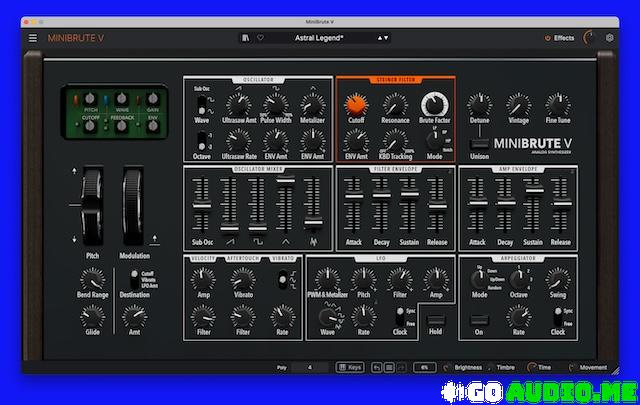Screen dimensions: 640x405
Task: Turn the Arpeggiator On button
Action: tap(479, 320)
